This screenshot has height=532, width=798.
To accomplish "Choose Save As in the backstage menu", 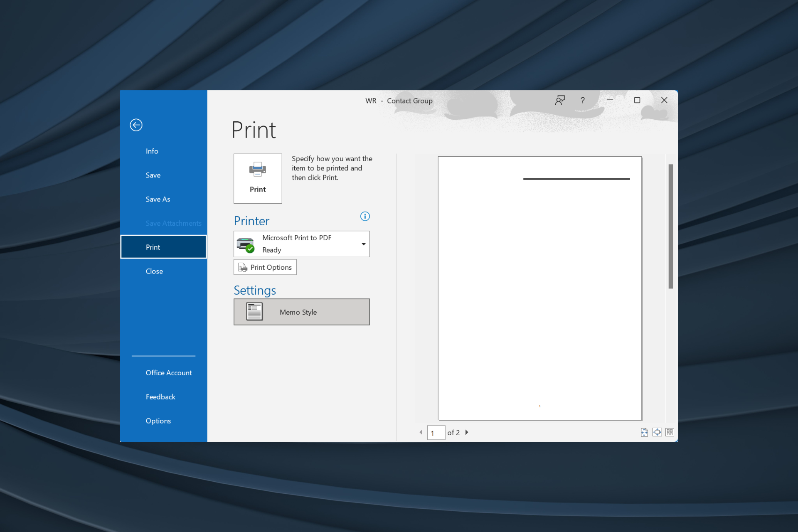I will [164, 199].
